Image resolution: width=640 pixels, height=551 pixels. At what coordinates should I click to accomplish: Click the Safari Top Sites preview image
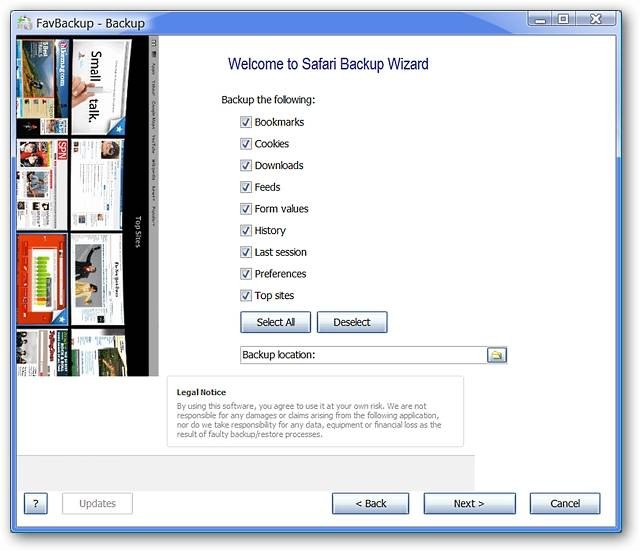87,206
